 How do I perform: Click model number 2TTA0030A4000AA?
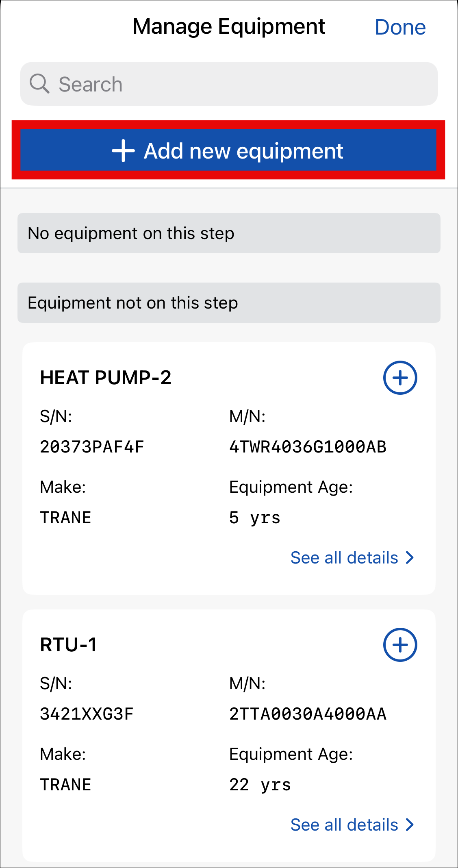[x=308, y=714]
